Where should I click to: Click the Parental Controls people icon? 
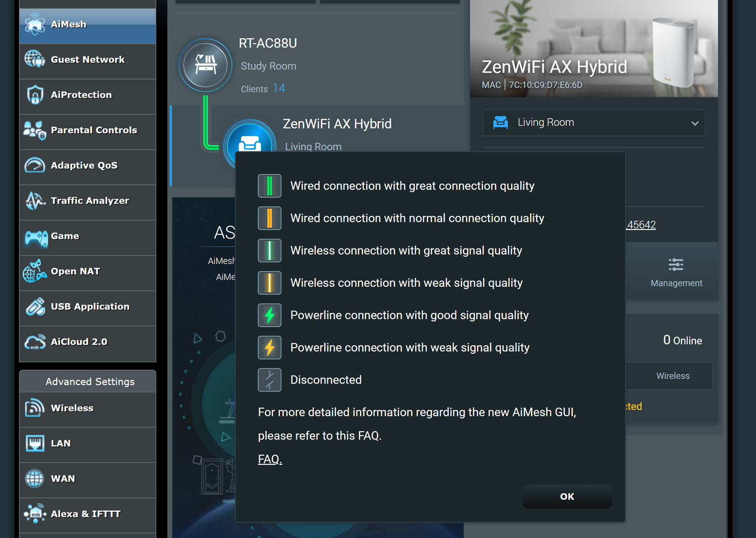point(35,130)
